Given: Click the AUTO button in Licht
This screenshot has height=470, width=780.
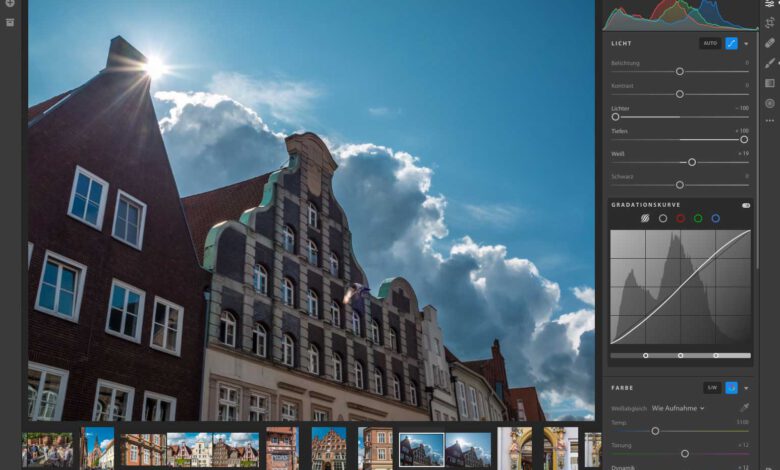Looking at the screenshot, I should 710,43.
